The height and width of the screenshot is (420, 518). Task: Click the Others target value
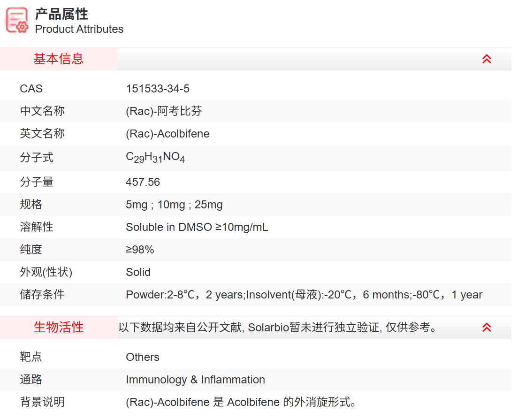click(x=143, y=357)
